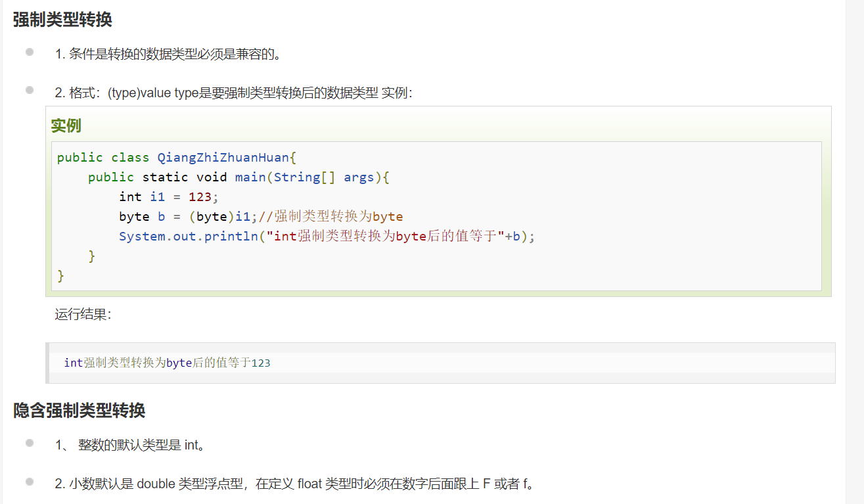Click the green 实例 example title
Viewport: 864px width, 504px height.
[x=66, y=126]
